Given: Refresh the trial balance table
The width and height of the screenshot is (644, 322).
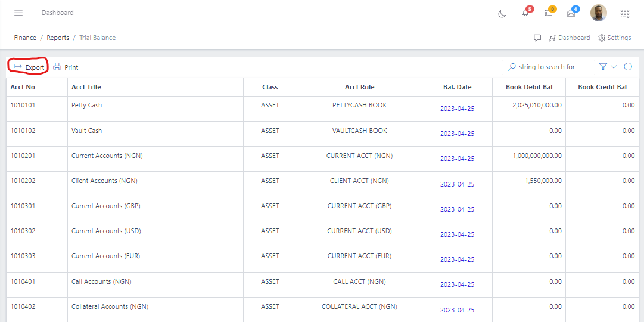Looking at the screenshot, I should [x=627, y=67].
